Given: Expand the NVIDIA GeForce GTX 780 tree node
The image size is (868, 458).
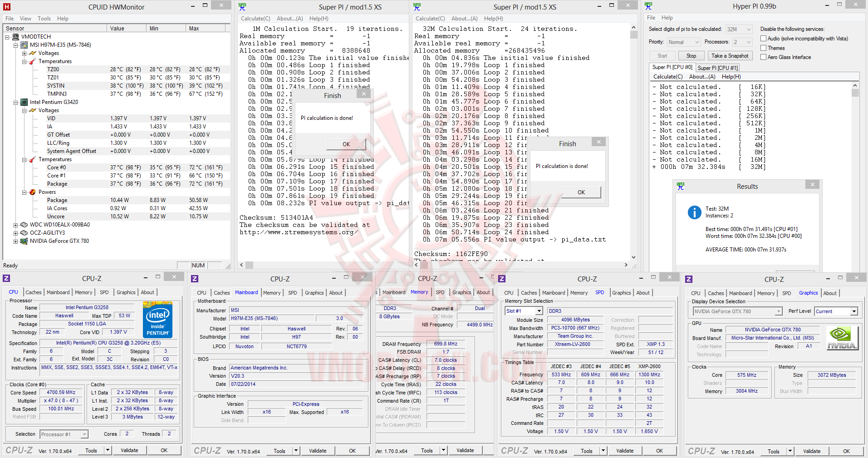Looking at the screenshot, I should coord(16,241).
